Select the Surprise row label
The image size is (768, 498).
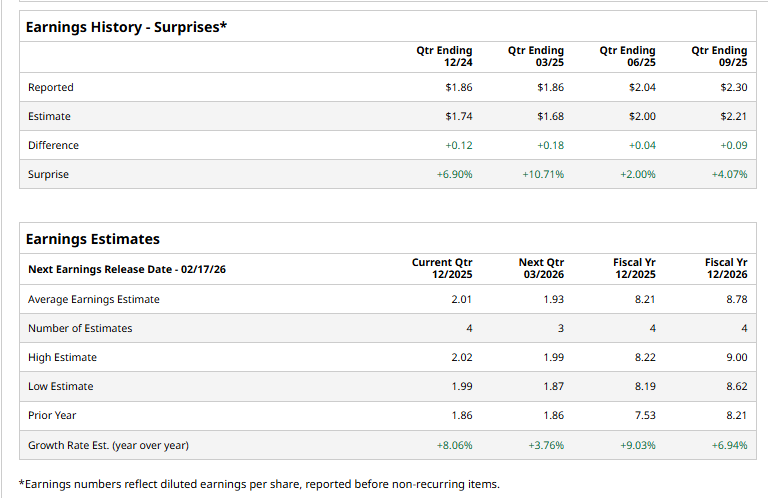pyautogui.click(x=49, y=174)
